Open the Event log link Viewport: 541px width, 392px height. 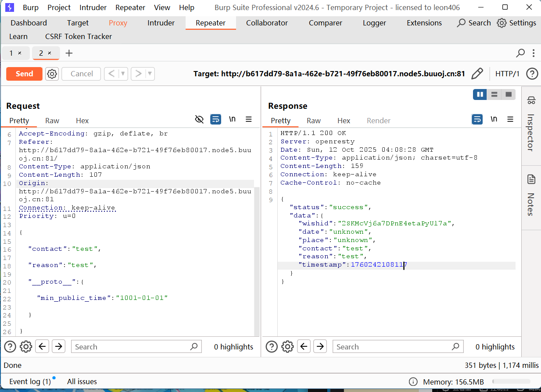(x=30, y=381)
